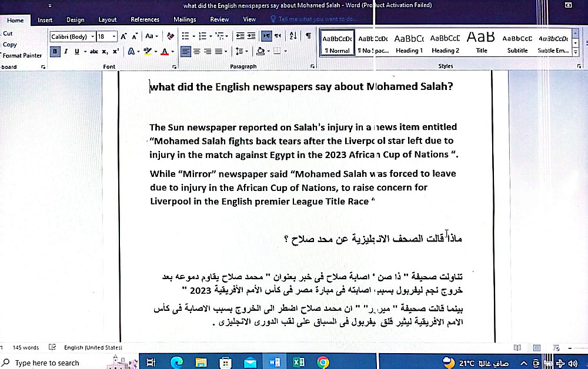Click Copy in the Clipboard group
Viewport: 588px width, 369px height.
[x=9, y=45]
